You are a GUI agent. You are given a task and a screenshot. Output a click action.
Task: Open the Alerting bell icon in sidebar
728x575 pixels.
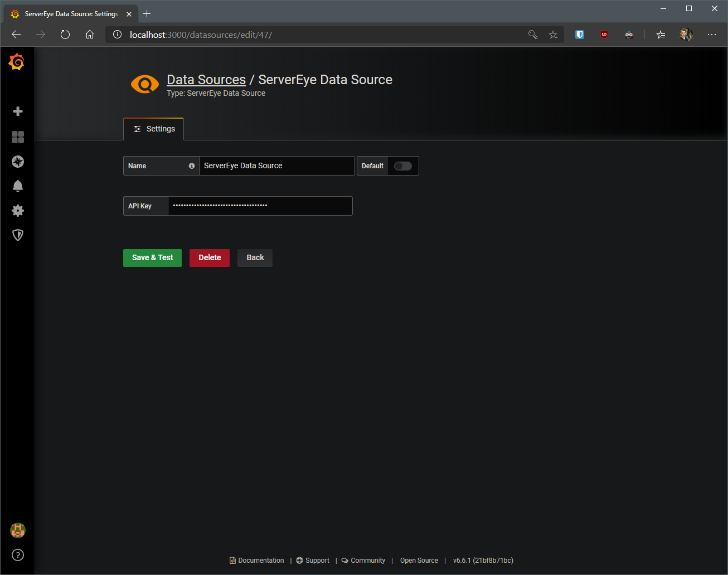point(18,186)
